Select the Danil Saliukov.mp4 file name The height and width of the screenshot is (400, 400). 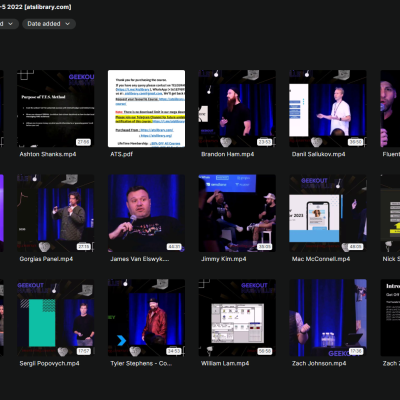[x=318, y=154]
